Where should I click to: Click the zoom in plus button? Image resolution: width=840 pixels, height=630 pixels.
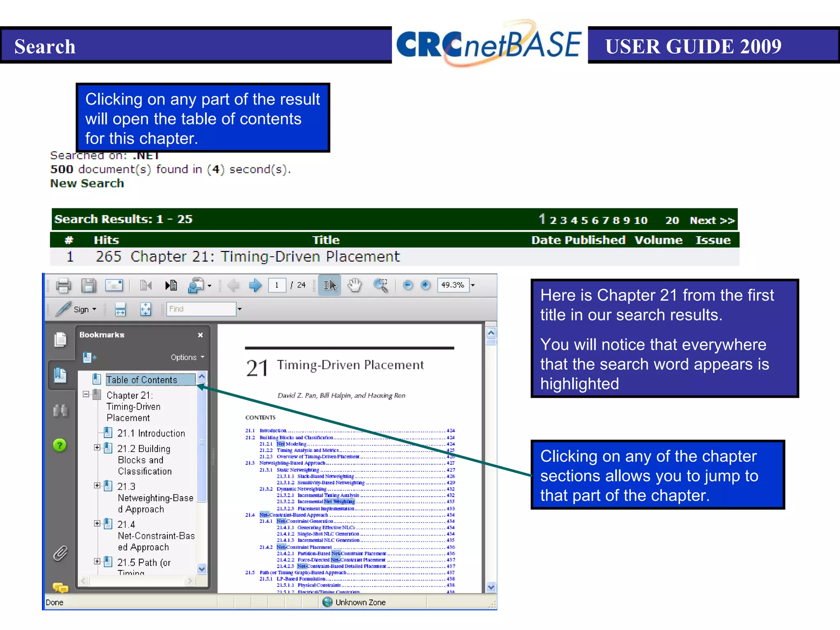click(426, 285)
